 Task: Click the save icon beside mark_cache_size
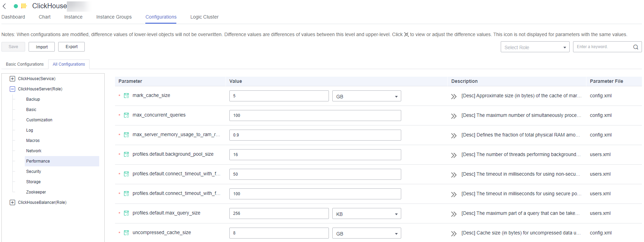pos(126,96)
